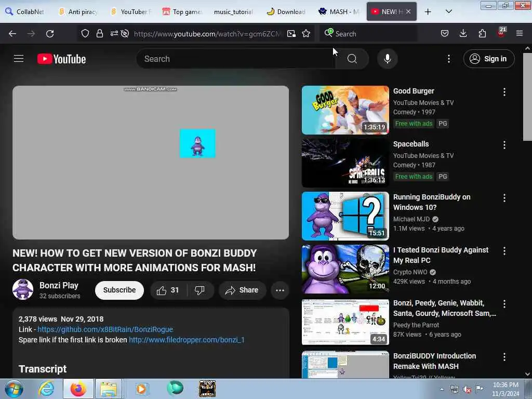Share the video
Image resolution: width=532 pixels, height=399 pixels.
(x=242, y=290)
